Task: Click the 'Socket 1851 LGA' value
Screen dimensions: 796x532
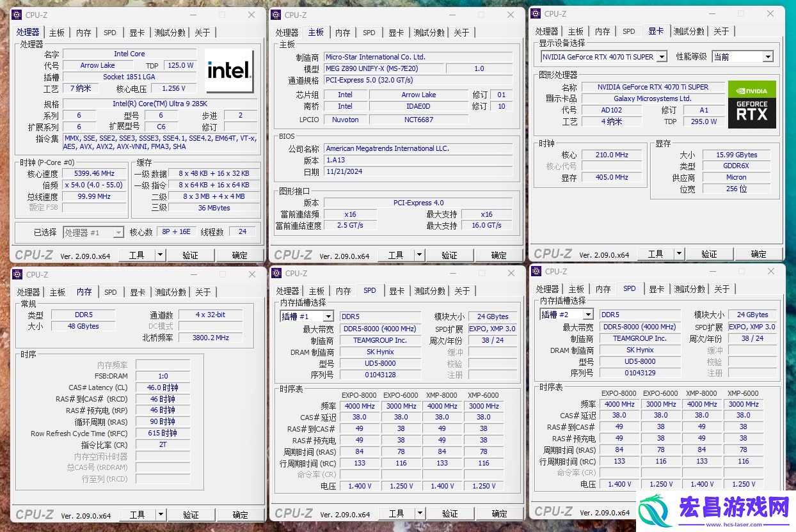Action: pyautogui.click(x=129, y=77)
